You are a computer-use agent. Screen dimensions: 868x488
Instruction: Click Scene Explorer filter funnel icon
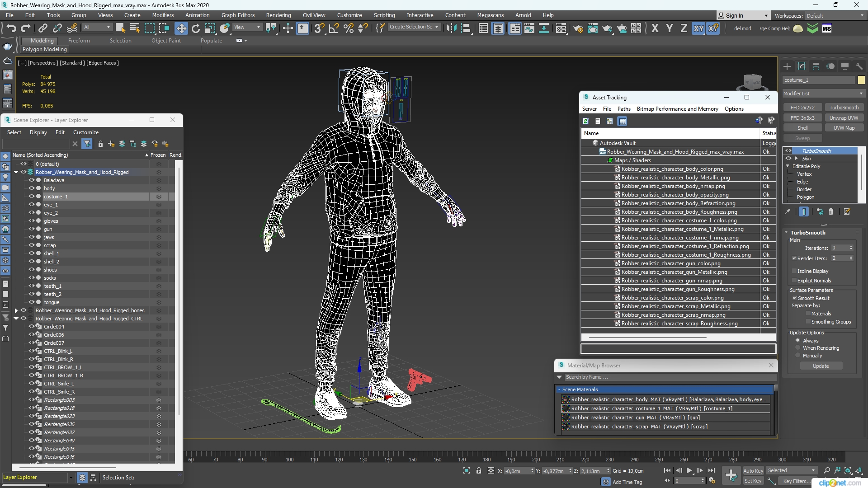pyautogui.click(x=87, y=144)
